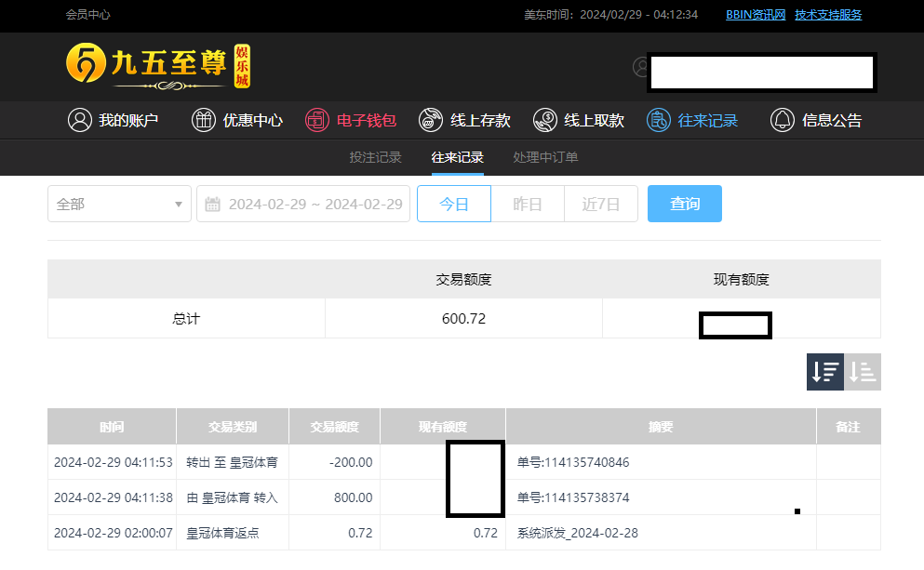
Task: Select row 转出 至 皇冠体育
Action: point(464,462)
